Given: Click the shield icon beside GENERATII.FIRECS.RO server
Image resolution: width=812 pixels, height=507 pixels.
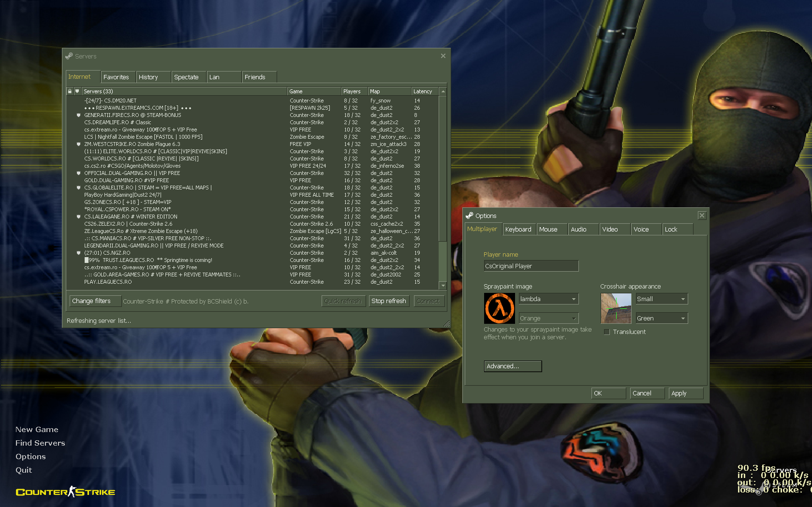Looking at the screenshot, I should [x=78, y=115].
